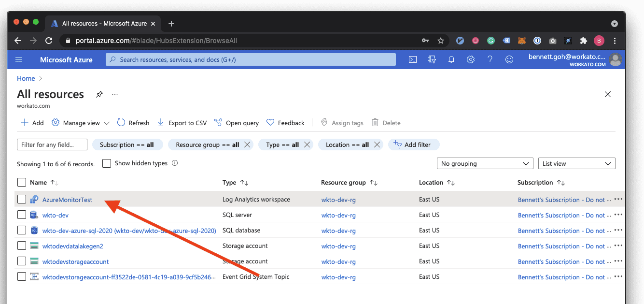This screenshot has height=304, width=644.
Task: Open the No grouping dropdown
Action: click(484, 163)
